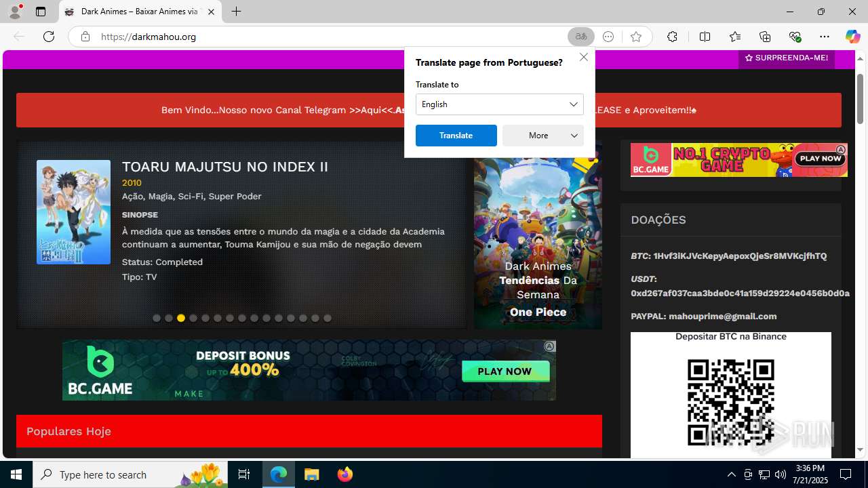Open the Collections icon
The image size is (868, 488).
[765, 37]
